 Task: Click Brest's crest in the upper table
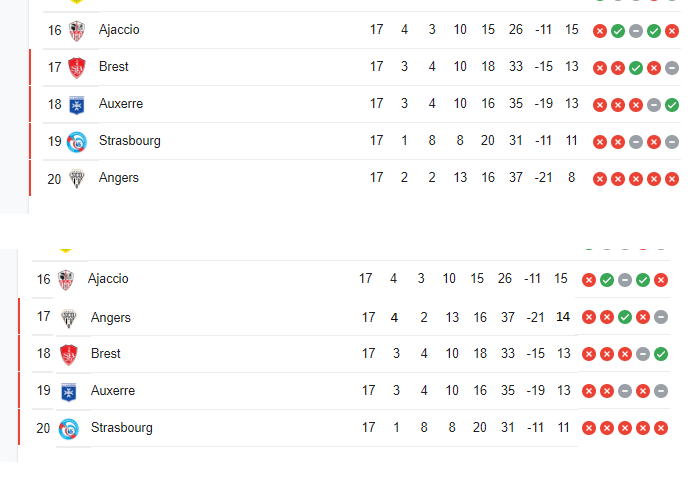(x=77, y=67)
